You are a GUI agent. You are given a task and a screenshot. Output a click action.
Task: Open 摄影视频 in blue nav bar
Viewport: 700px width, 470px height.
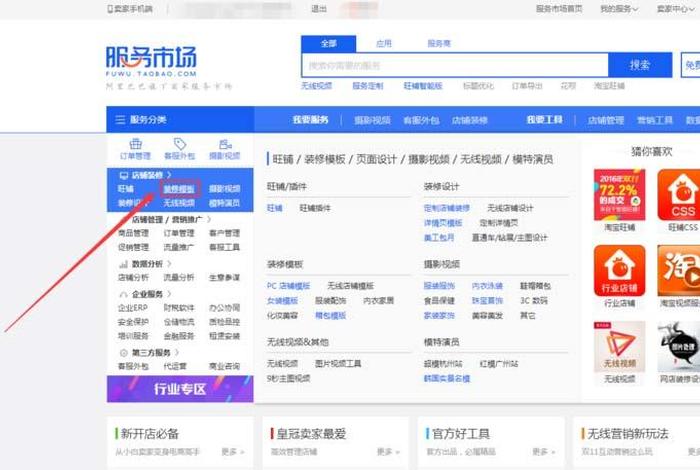pyautogui.click(x=372, y=120)
